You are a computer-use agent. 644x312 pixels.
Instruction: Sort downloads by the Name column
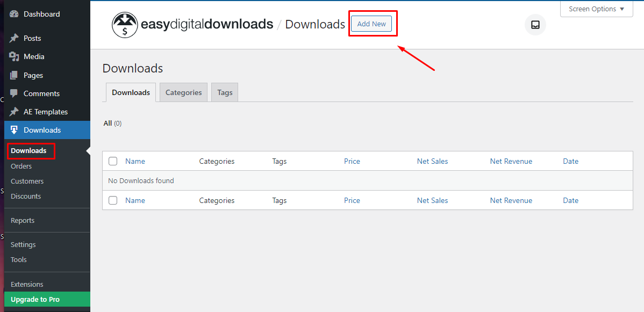(x=135, y=161)
